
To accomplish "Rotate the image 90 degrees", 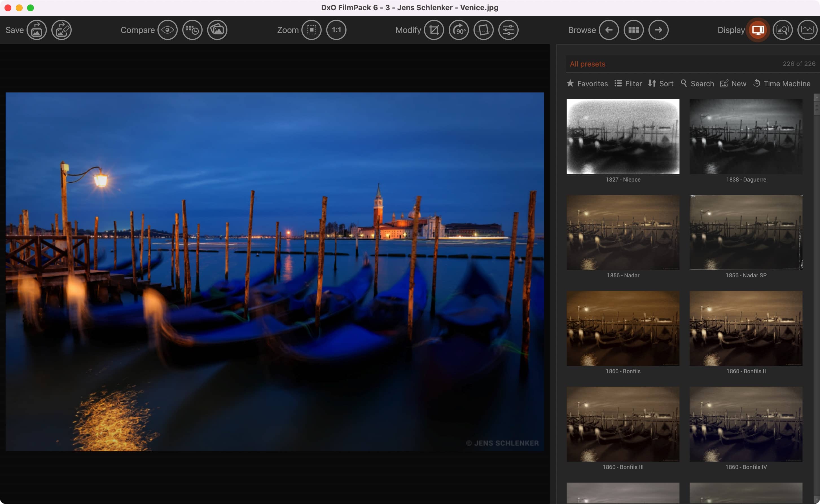I will [x=459, y=30].
